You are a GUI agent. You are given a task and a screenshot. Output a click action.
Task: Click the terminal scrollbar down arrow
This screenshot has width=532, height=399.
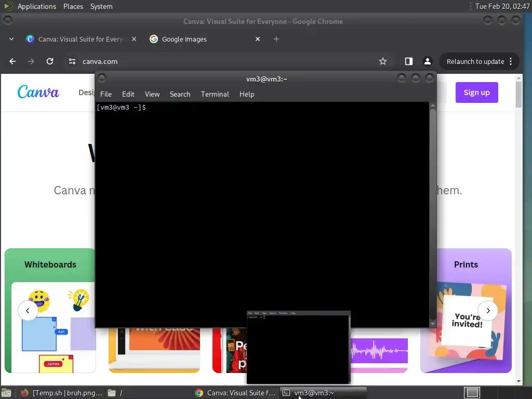pos(433,324)
